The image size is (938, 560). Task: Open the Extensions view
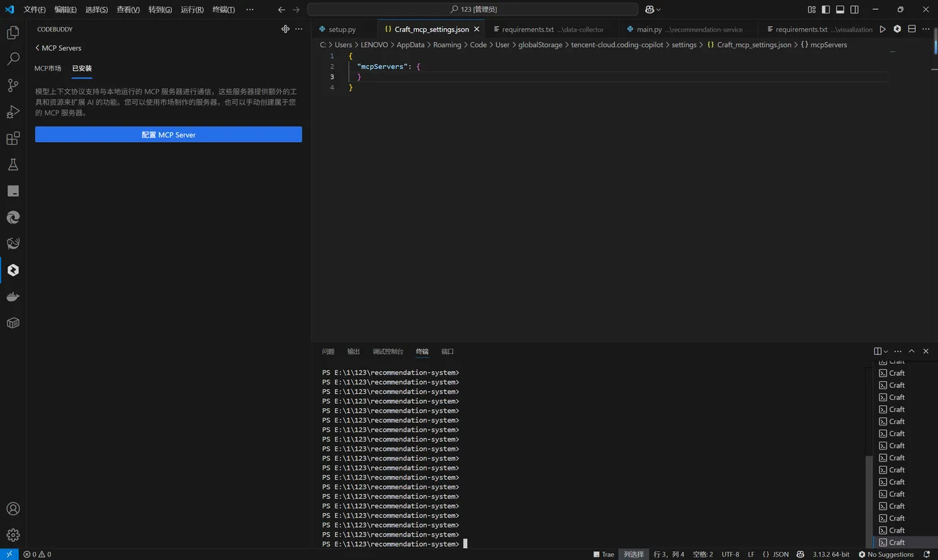[x=13, y=138]
